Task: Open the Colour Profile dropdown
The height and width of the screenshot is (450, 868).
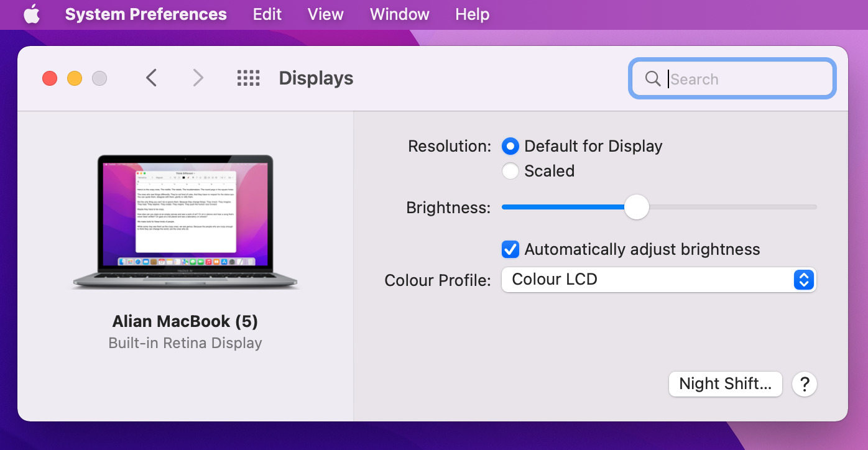Action: pyautogui.click(x=658, y=280)
